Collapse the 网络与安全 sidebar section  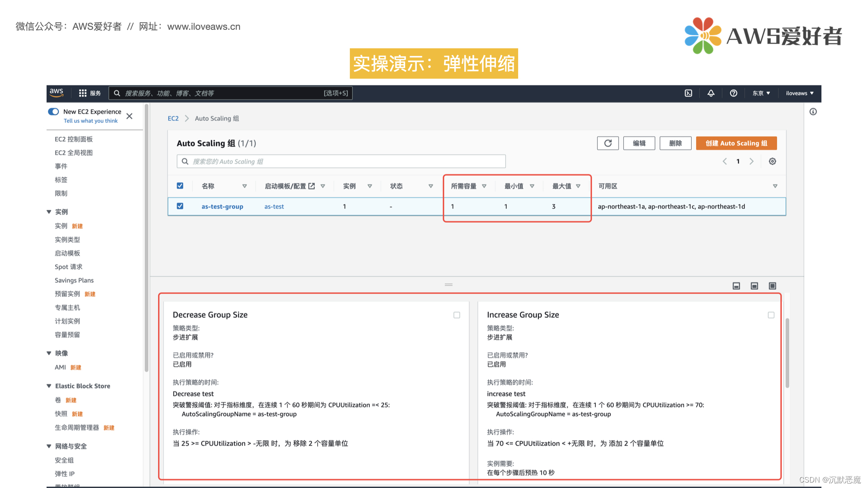[x=49, y=446]
